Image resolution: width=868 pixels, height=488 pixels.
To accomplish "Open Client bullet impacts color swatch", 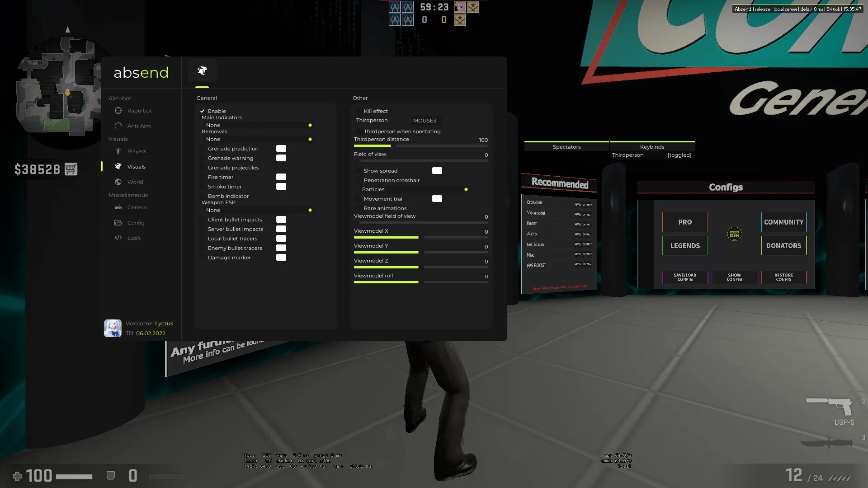I will [x=281, y=220].
